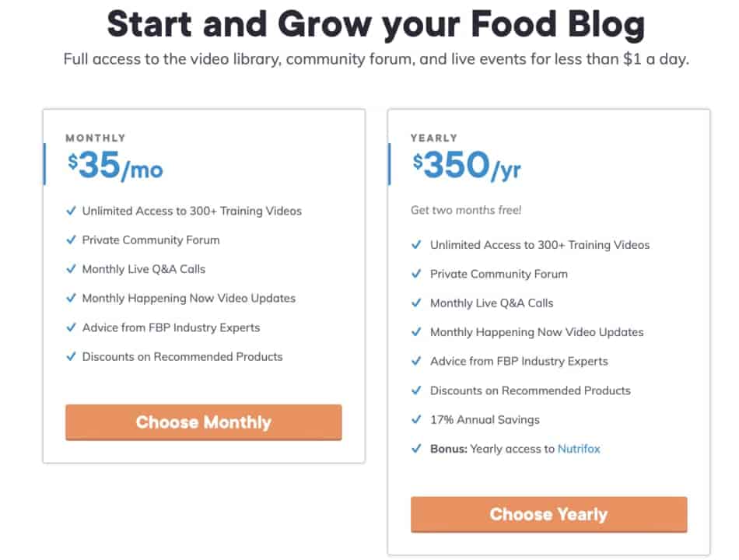Click the Choose Yearly button

pyautogui.click(x=548, y=514)
